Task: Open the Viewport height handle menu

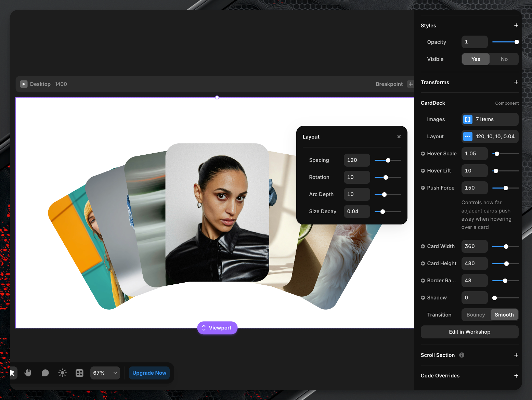Action: point(217,328)
